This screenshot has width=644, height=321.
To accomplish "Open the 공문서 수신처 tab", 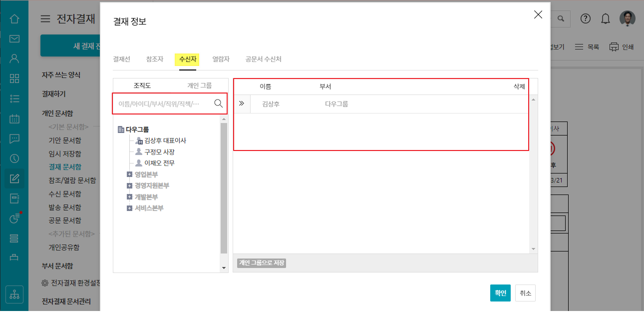I will 264,59.
